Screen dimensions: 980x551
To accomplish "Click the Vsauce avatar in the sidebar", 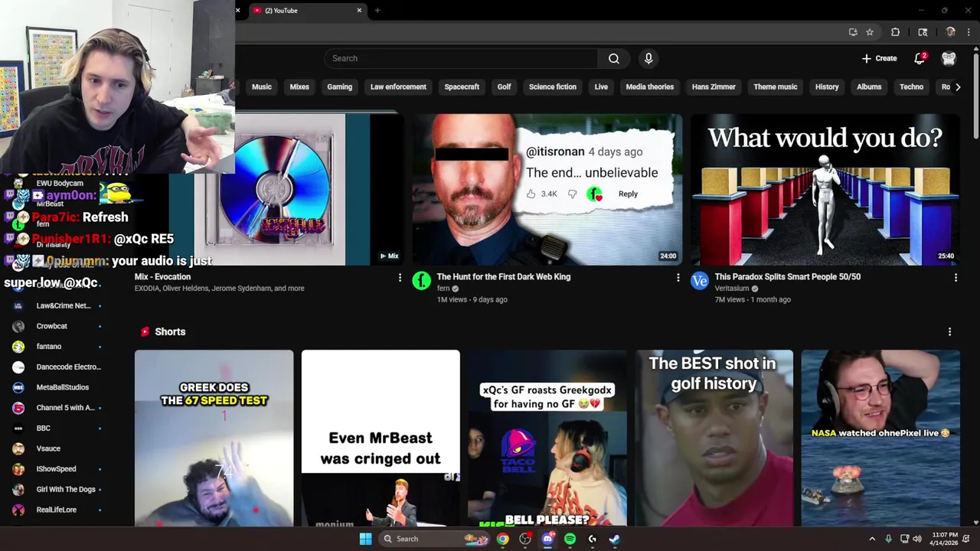I will [x=18, y=448].
